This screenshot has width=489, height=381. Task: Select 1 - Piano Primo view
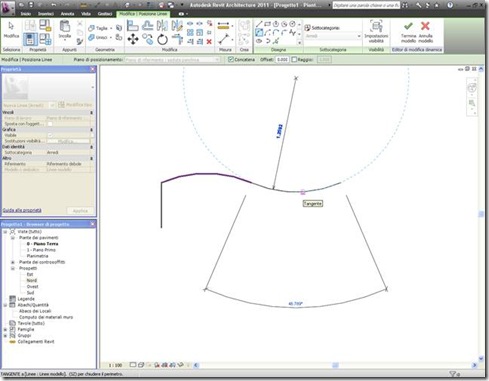[41, 250]
